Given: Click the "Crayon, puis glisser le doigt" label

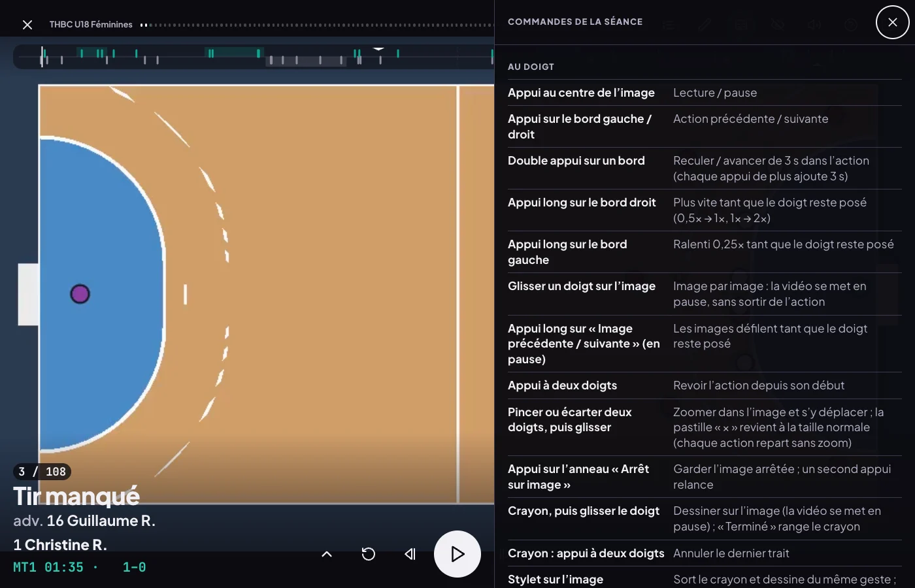Looking at the screenshot, I should tap(584, 511).
